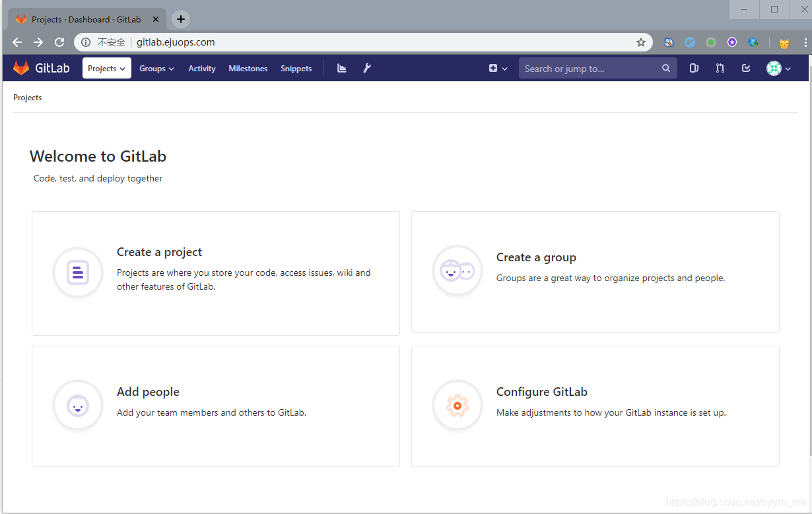Click the Create a project list icon

coord(78,273)
